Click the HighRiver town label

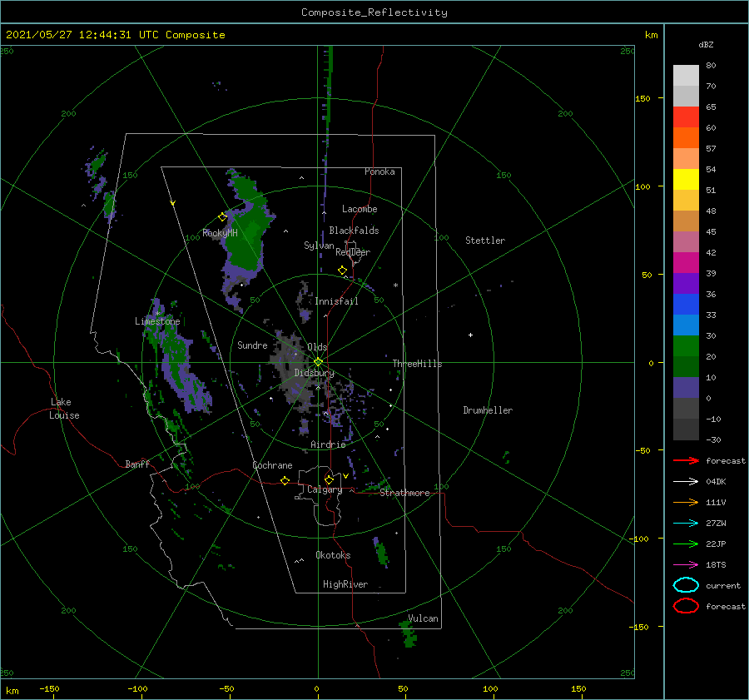345,584
